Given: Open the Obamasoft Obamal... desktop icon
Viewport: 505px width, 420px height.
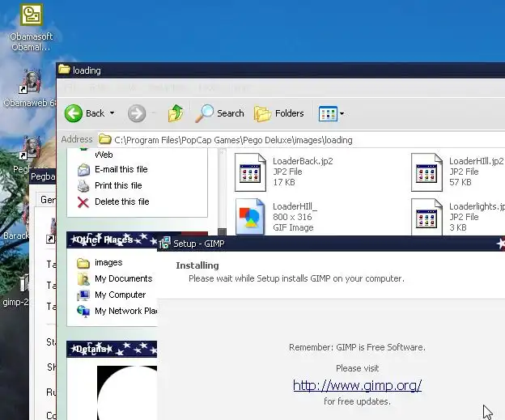Looking at the screenshot, I should click(32, 28).
